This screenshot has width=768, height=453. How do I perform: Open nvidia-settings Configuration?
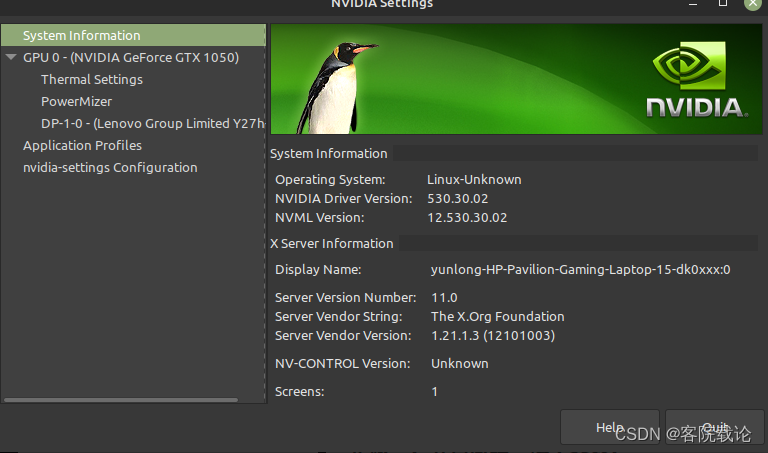coord(110,168)
